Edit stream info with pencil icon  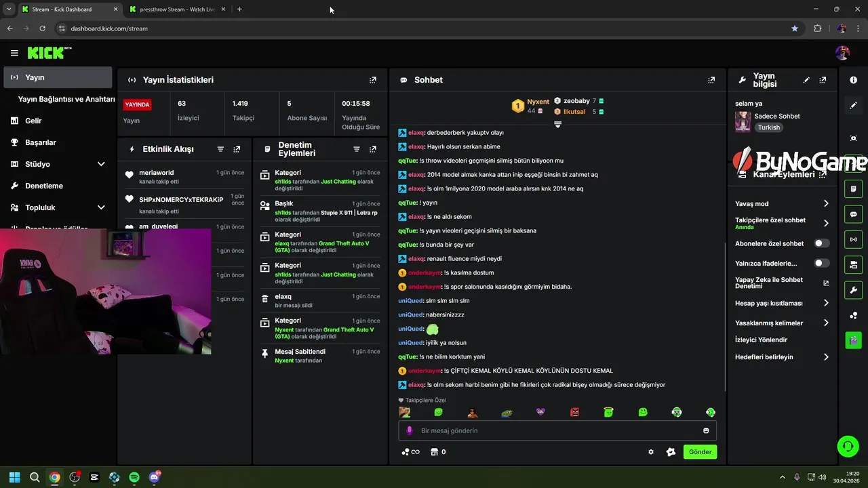[806, 80]
